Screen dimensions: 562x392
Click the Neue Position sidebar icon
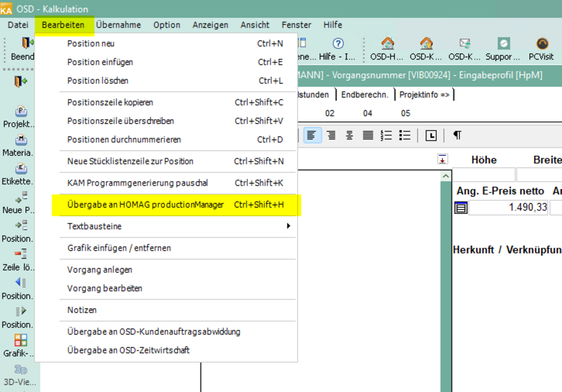point(21,197)
